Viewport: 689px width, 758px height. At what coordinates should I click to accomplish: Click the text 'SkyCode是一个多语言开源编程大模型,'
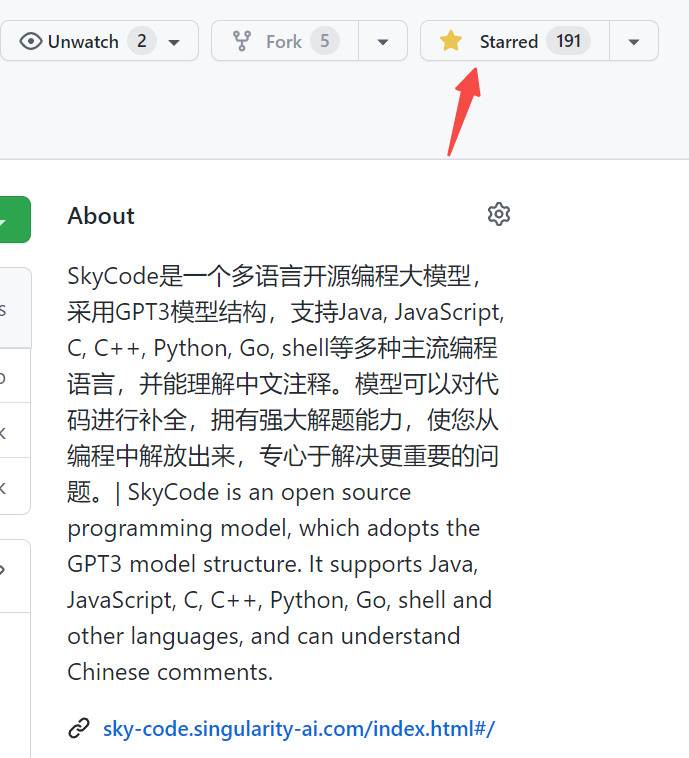tap(274, 276)
